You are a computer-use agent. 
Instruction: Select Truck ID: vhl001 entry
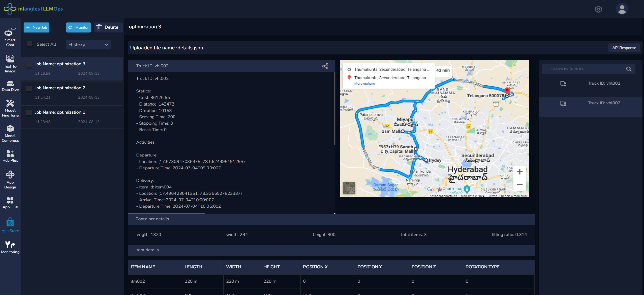(x=590, y=87)
